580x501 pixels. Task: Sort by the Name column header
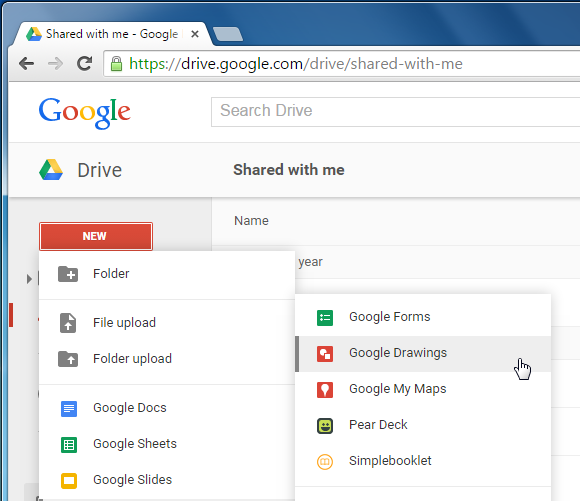tap(251, 221)
